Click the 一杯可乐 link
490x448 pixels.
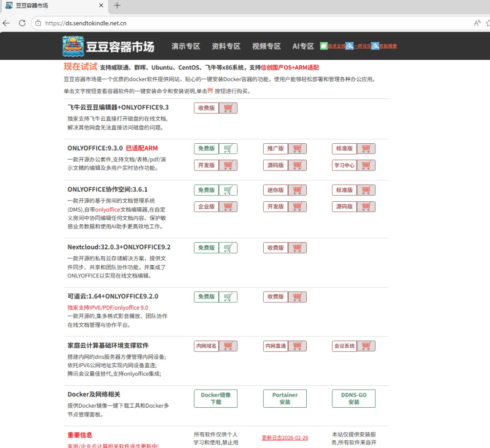coord(363,46)
